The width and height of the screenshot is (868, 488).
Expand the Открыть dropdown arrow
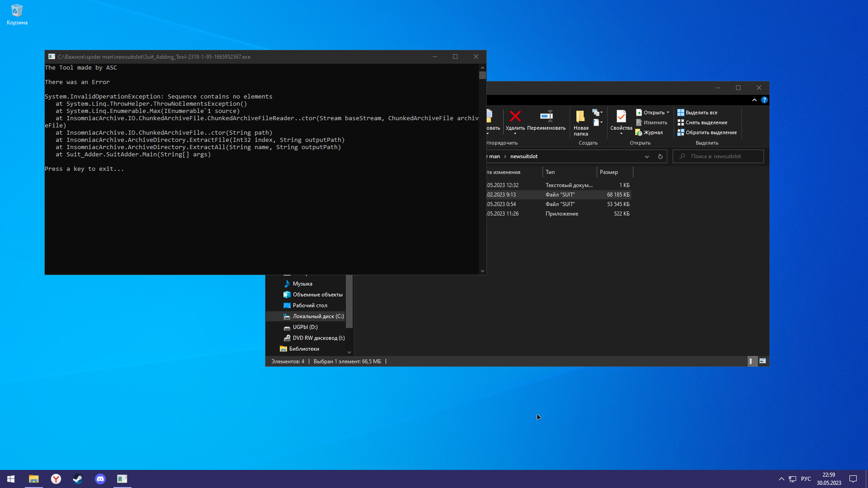click(668, 113)
